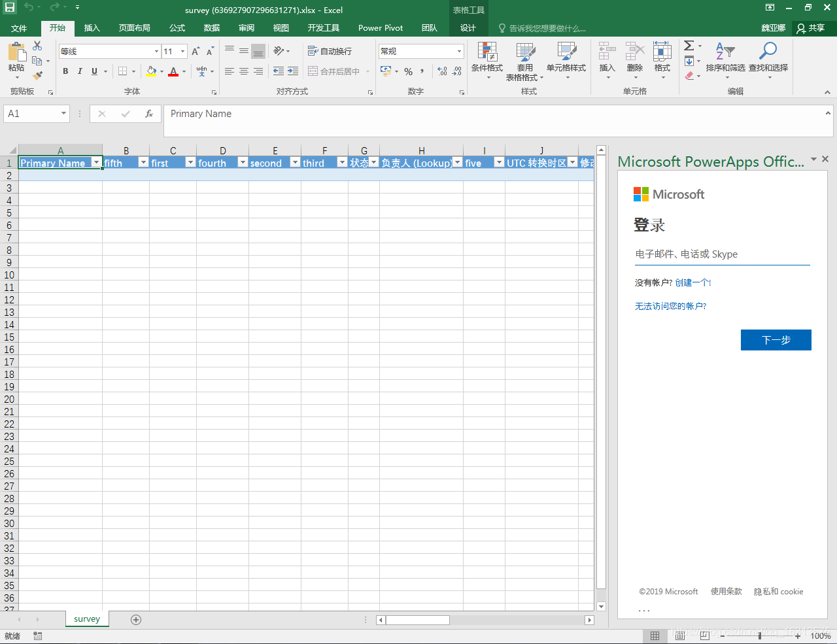This screenshot has width=837, height=644.
Task: Click email, phone or Skype input field
Action: tap(723, 254)
